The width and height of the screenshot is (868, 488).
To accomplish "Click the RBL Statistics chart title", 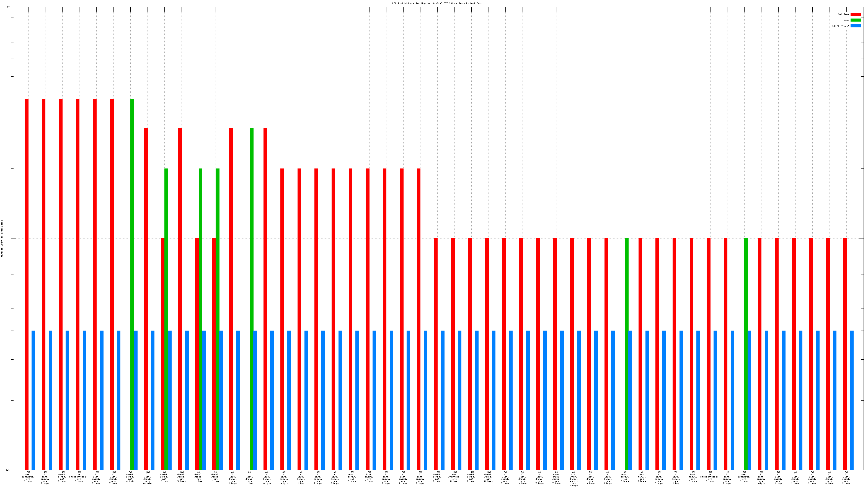I will tap(437, 3).
